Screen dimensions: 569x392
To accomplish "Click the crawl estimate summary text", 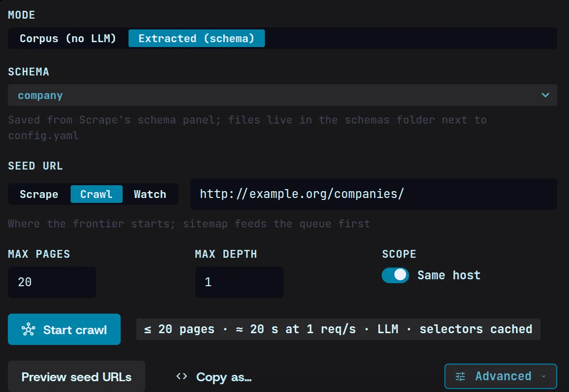I will [x=338, y=329].
